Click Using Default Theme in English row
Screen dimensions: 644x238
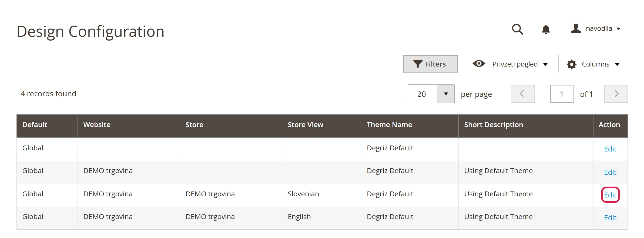click(x=498, y=217)
